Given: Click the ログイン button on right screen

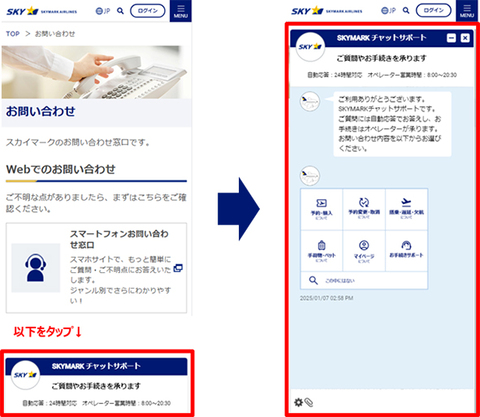Looking at the screenshot, I should click(433, 10).
